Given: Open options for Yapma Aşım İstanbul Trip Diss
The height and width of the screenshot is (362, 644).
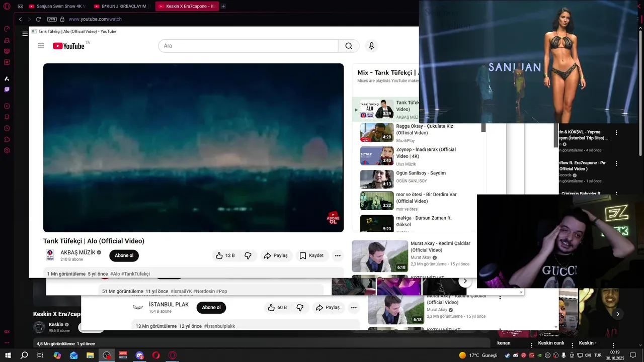Looking at the screenshot, I should coord(616,133).
